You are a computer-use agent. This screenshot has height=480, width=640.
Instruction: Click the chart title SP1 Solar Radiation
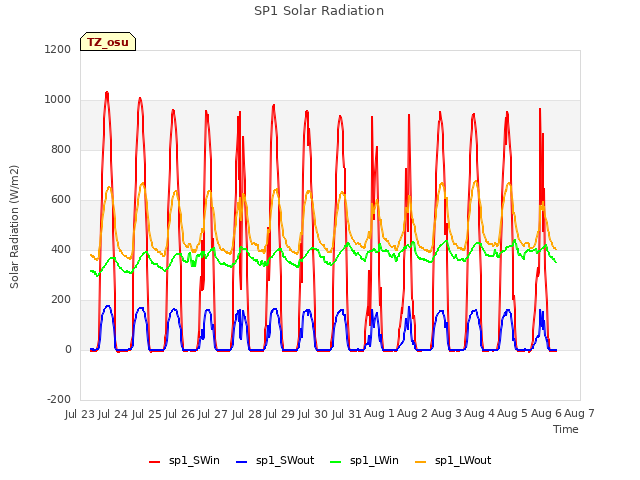[x=319, y=11]
